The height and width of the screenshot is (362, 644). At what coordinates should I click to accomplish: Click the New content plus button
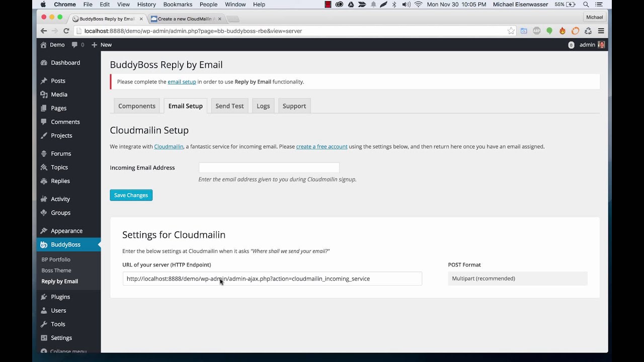[101, 45]
